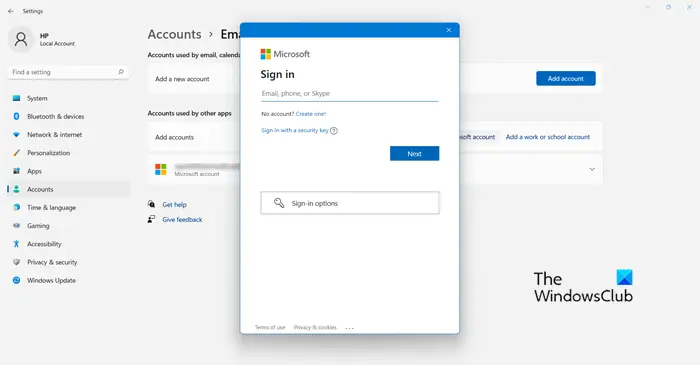
Task: Close the Microsoft sign-in dialog
Action: point(449,30)
